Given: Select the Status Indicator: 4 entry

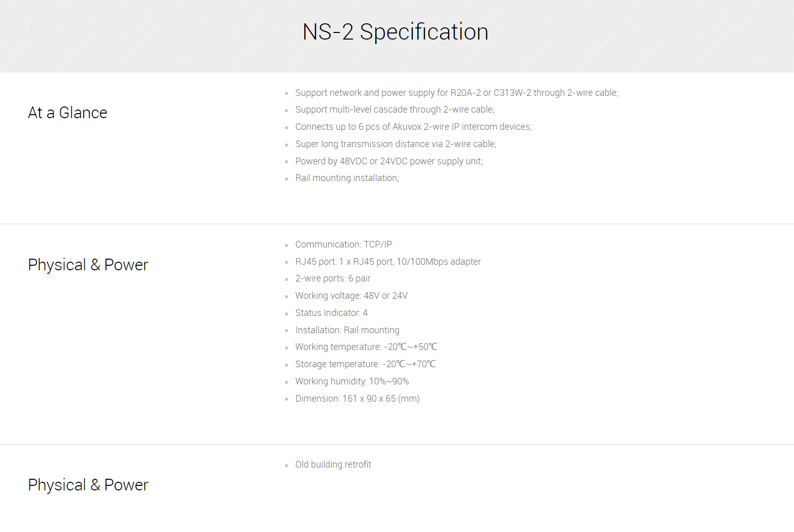Looking at the screenshot, I should pyautogui.click(x=331, y=313).
